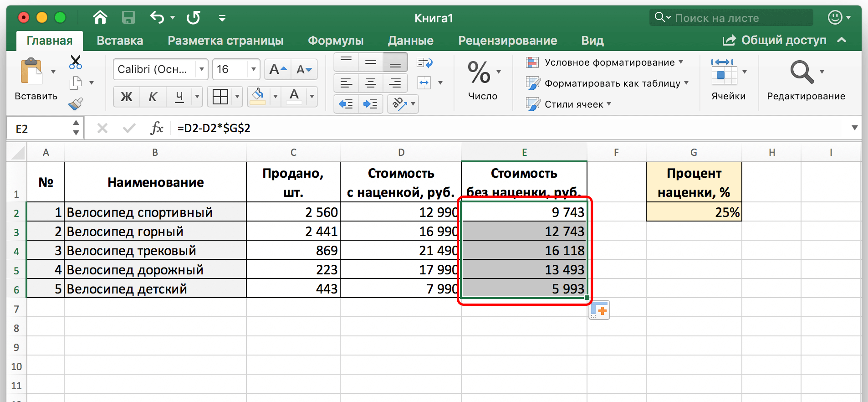Open Стили ячеек menu
Image resolution: width=868 pixels, height=402 pixels.
coord(568,104)
